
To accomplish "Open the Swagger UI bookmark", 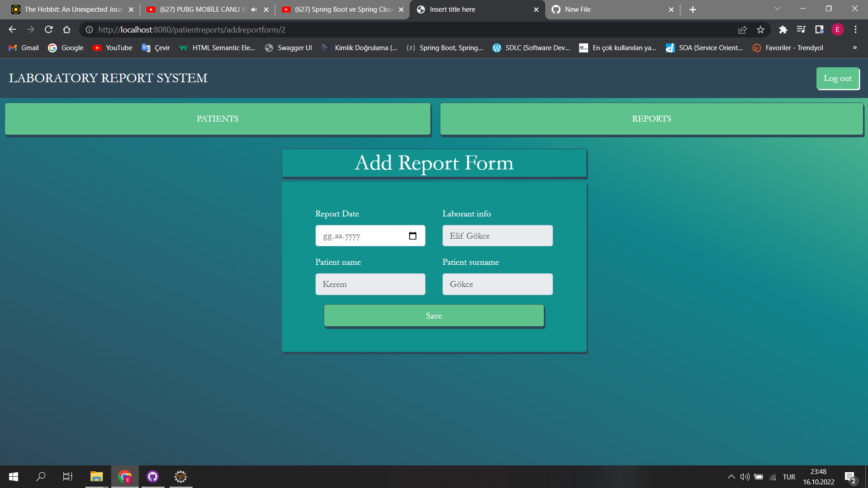I will [x=288, y=47].
